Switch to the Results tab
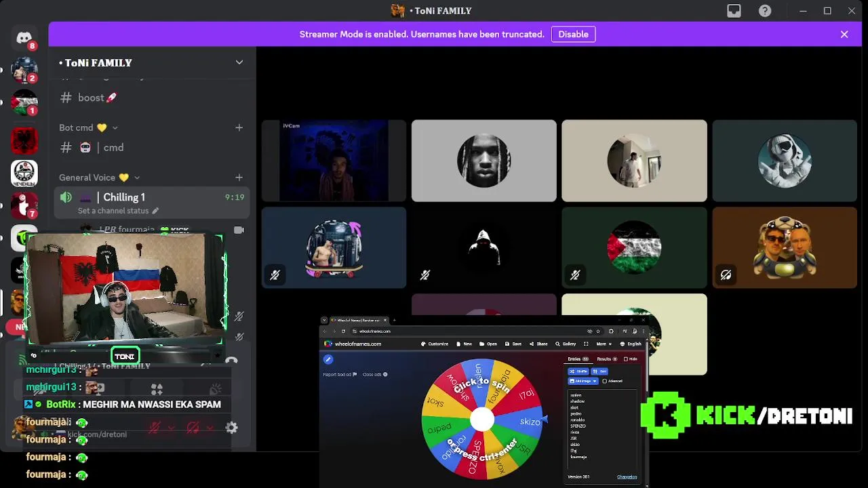 coord(607,359)
